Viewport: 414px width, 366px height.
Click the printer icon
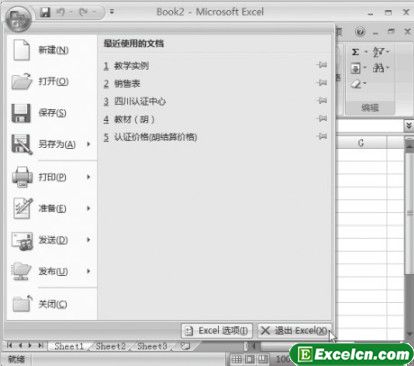click(x=22, y=177)
